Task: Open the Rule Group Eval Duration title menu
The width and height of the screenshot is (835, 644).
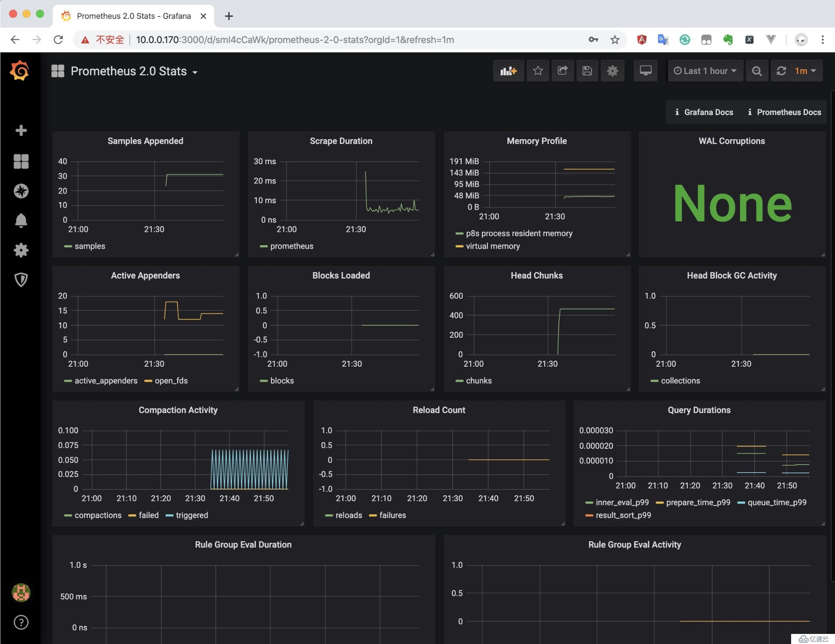Action: click(x=243, y=544)
